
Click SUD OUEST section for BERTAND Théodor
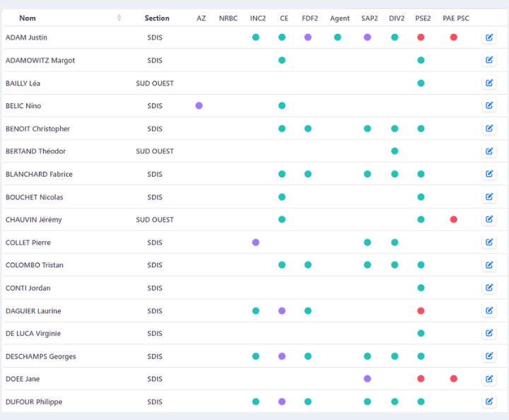coord(155,151)
